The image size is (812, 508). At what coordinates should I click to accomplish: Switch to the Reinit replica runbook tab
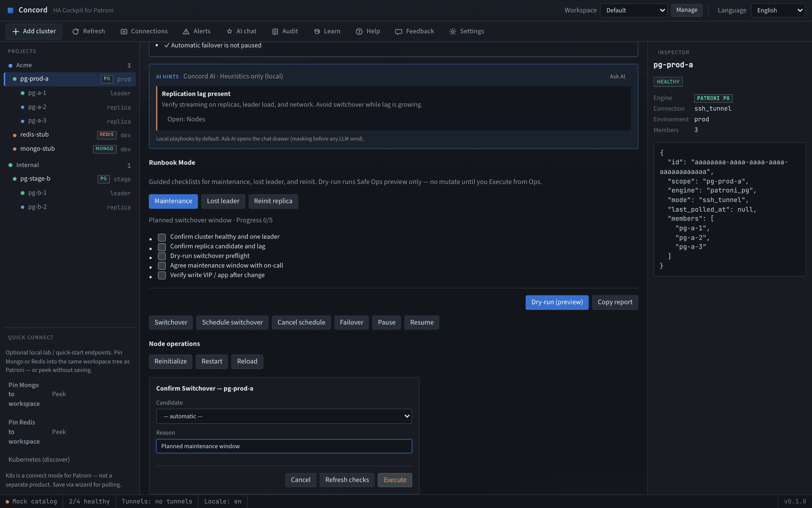[x=273, y=201]
